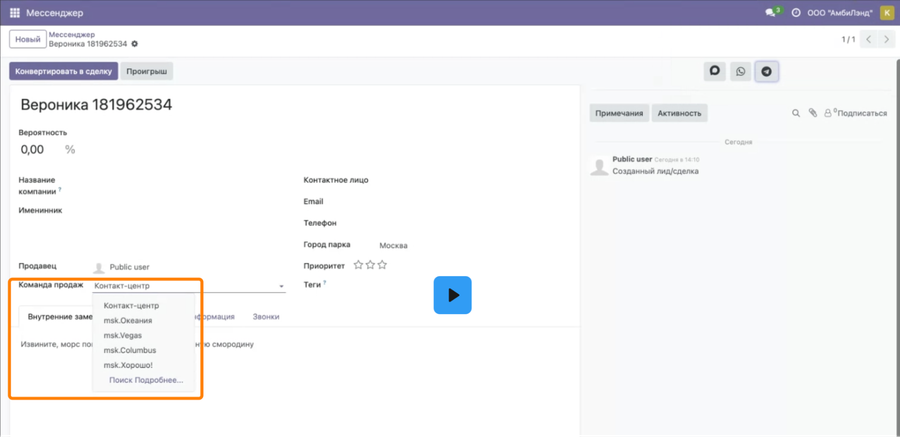Attach a file with the paperclip icon
This screenshot has width=900, height=437.
coord(812,113)
